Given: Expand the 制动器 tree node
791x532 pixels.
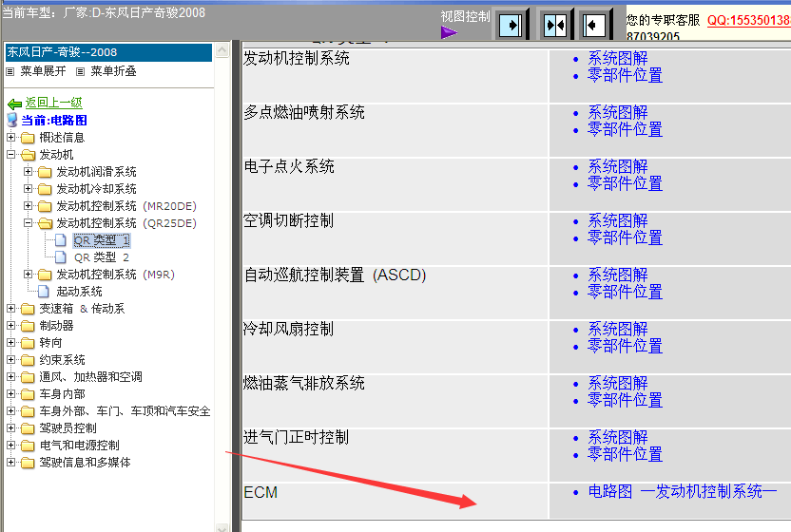Looking at the screenshot, I should tap(10, 325).
